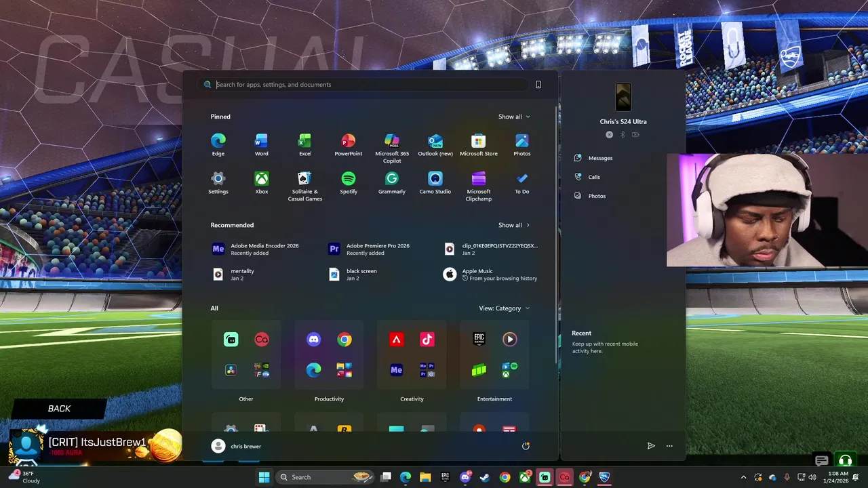Open Steam from the taskbar
Screen dimensions: 868x488
(x=485, y=477)
